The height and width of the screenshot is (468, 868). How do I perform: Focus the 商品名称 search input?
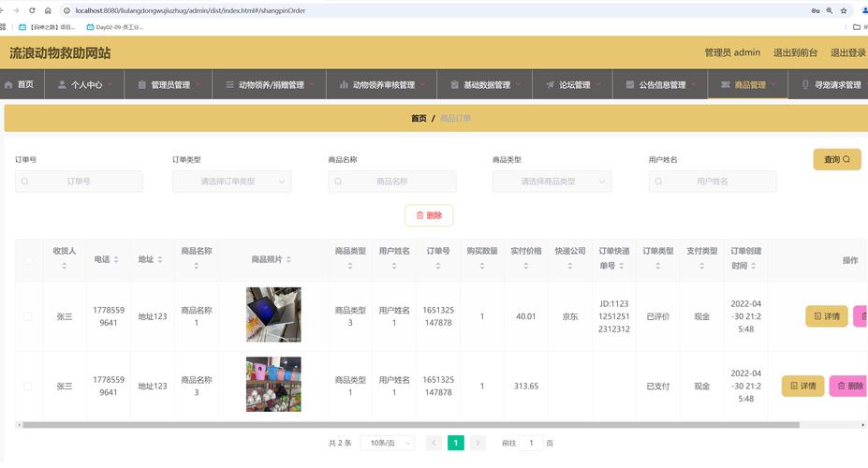[392, 182]
